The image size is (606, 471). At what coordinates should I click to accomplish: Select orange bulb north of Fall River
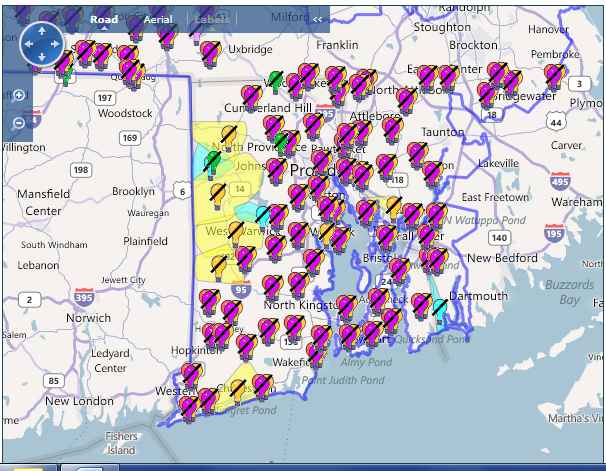tap(394, 207)
